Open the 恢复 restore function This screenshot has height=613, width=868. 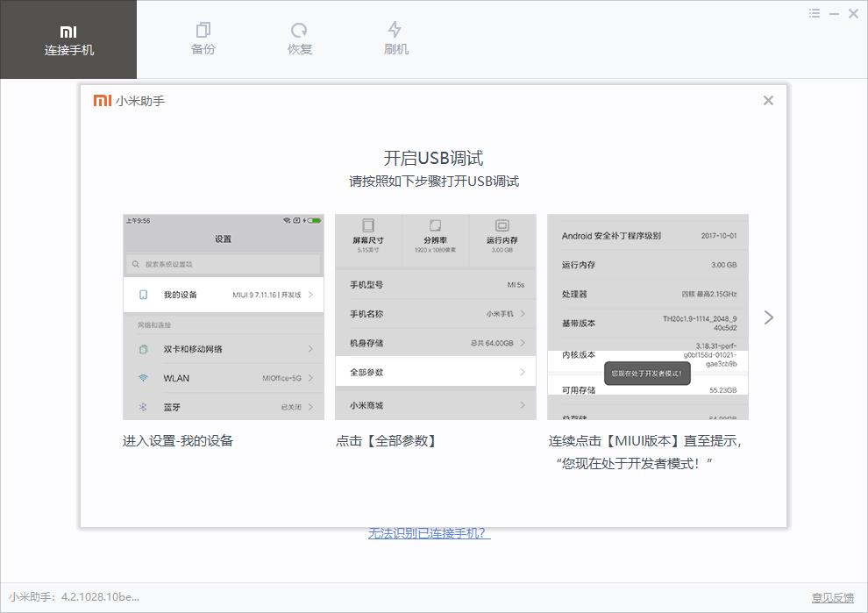coord(299,39)
